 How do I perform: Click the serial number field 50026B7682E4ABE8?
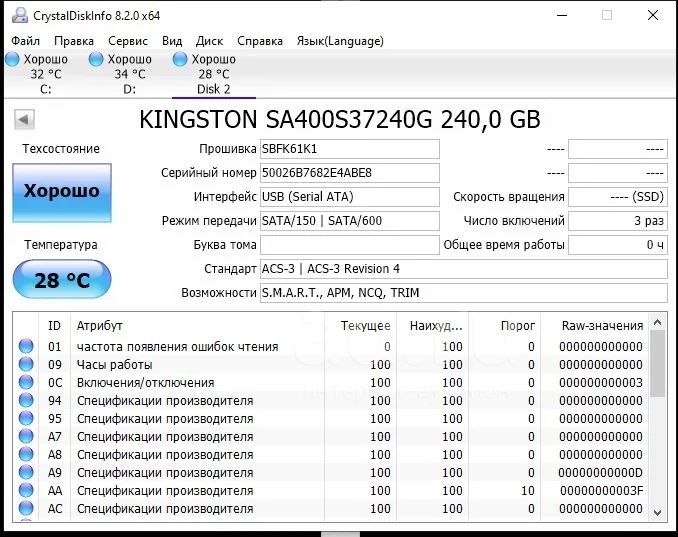pyautogui.click(x=350, y=173)
